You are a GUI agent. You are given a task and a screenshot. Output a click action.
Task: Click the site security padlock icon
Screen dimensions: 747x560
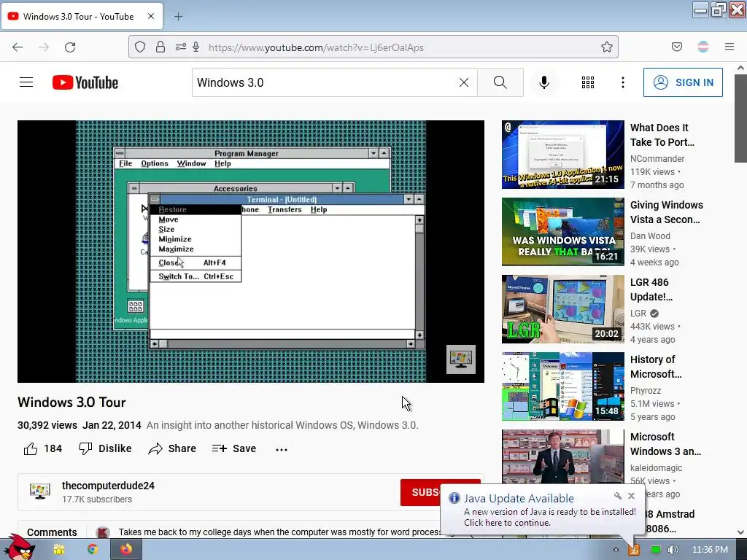coord(160,47)
